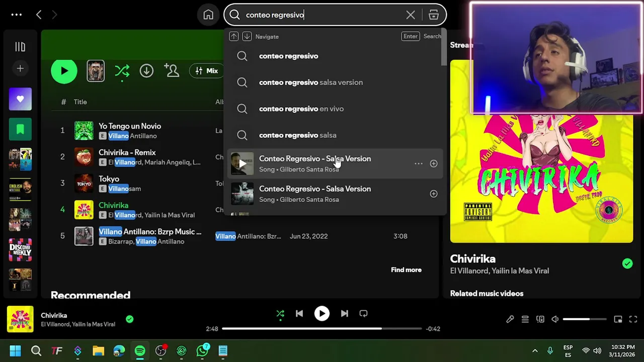Open track 'Villano Antillano: Bzrp Music...'
The image size is (644, 362).
pyautogui.click(x=150, y=231)
